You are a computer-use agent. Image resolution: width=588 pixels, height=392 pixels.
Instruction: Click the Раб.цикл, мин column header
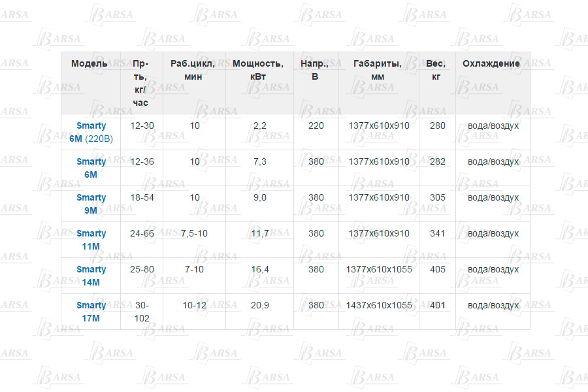coord(193,70)
